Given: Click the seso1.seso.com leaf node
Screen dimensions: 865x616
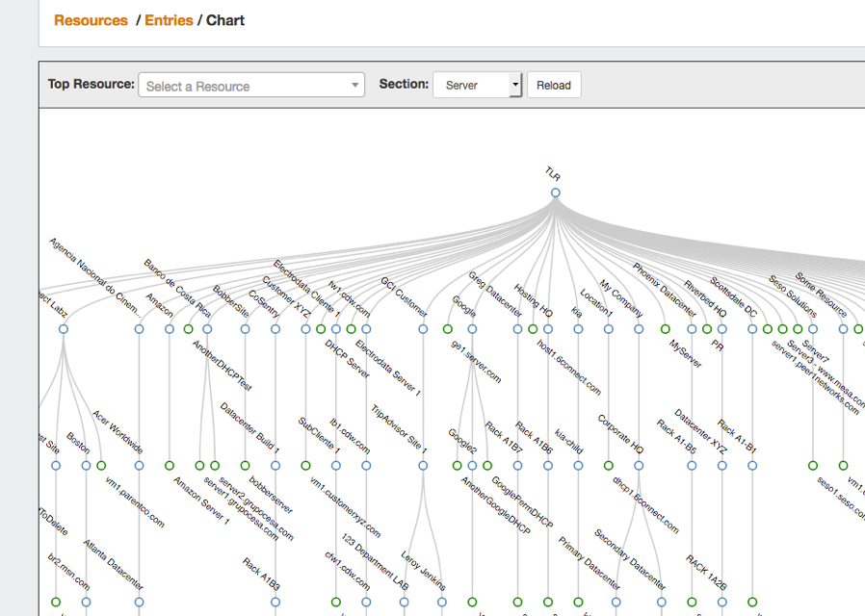Looking at the screenshot, I should tap(813, 466).
